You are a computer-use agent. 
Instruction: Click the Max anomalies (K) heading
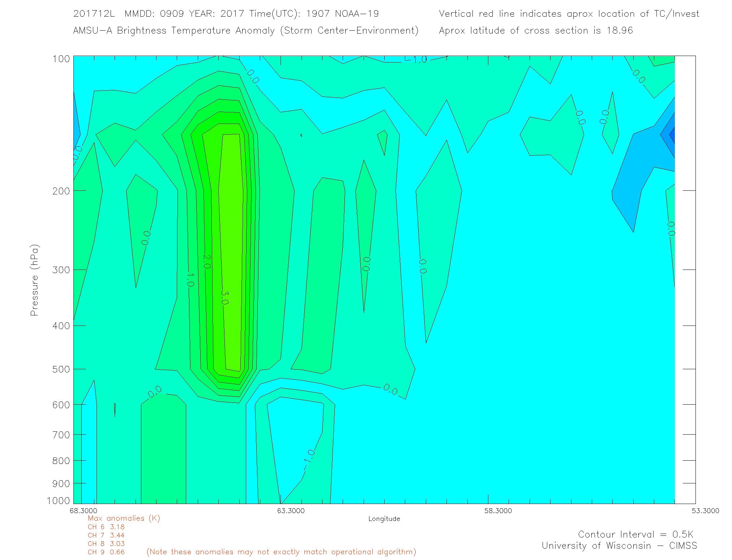124,518
